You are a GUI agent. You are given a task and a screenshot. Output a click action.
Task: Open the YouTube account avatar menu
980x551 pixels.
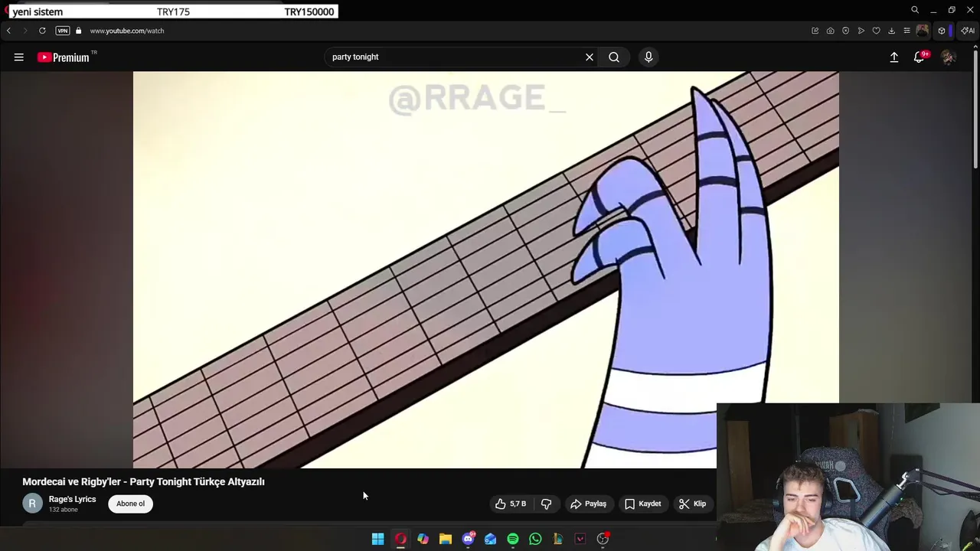click(949, 57)
